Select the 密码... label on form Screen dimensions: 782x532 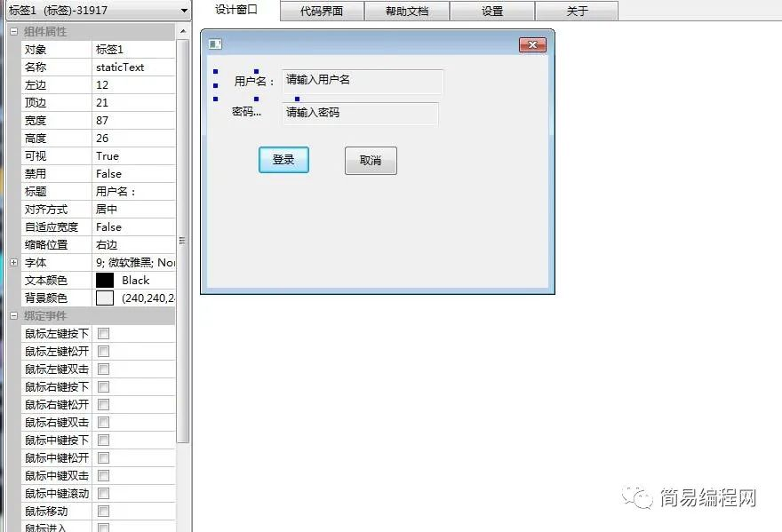coord(246,112)
